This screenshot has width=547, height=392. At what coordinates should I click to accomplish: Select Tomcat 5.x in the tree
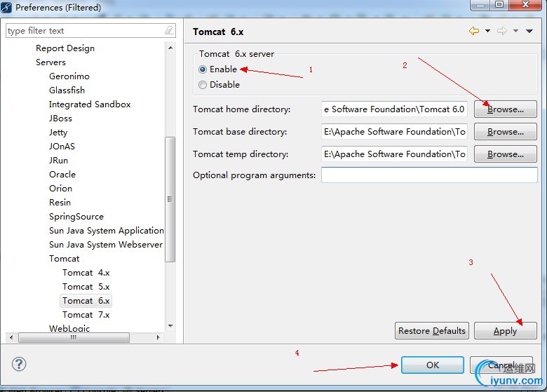(86, 287)
